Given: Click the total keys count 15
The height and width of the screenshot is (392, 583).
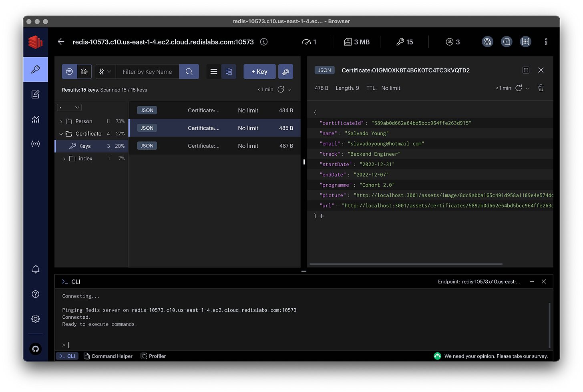Looking at the screenshot, I should click(x=404, y=42).
